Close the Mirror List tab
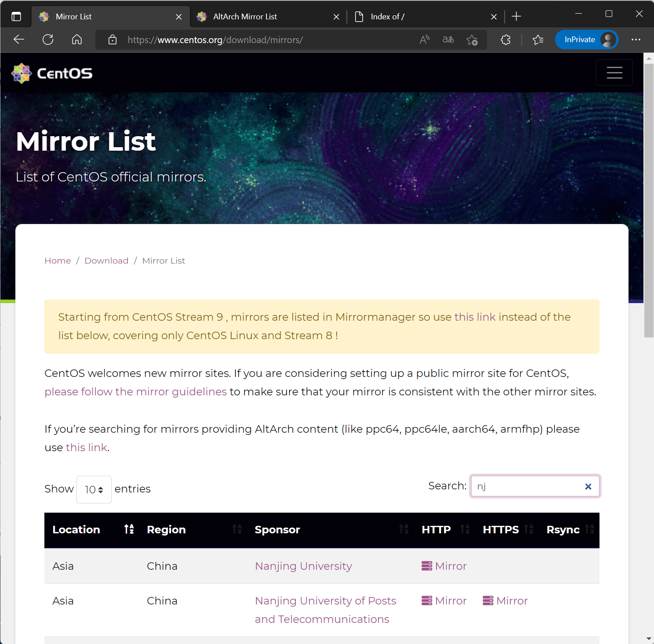 pyautogui.click(x=179, y=17)
